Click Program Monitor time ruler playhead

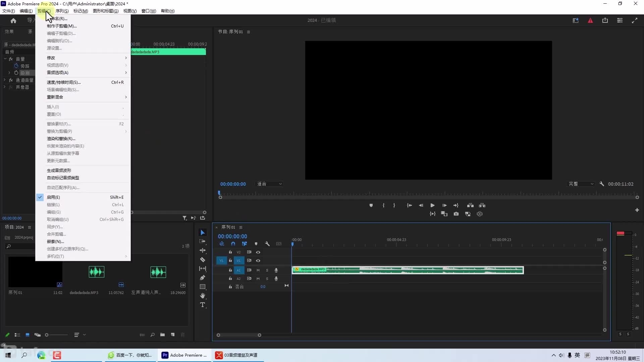(219, 193)
